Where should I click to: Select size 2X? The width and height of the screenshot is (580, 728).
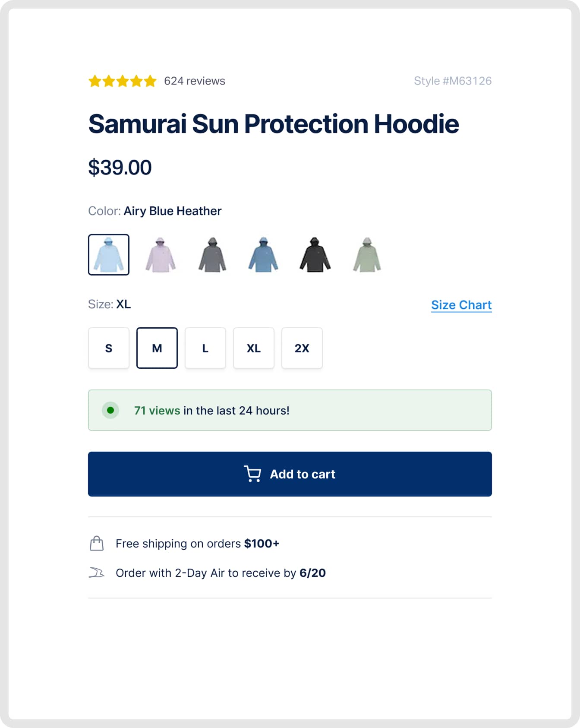pos(302,348)
